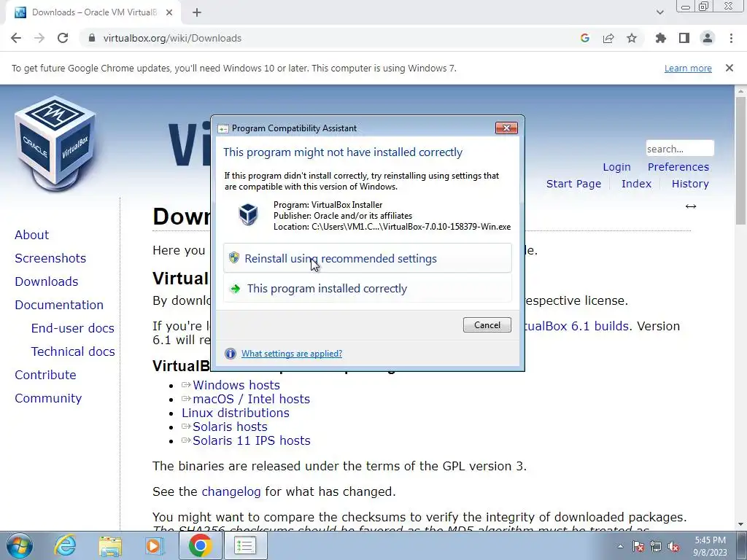Open the Preferences link
747x560 pixels.
678,167
